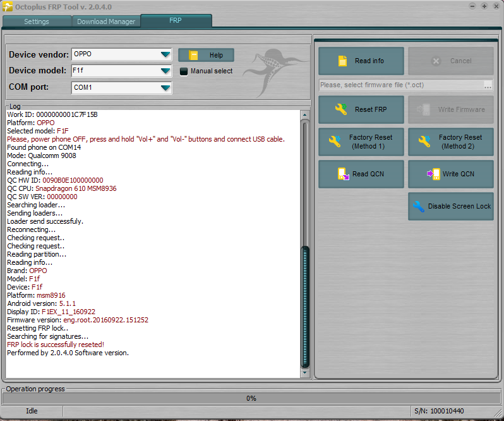Click the log scrollbar thumb
This screenshot has width=504, height=421.
305,307
